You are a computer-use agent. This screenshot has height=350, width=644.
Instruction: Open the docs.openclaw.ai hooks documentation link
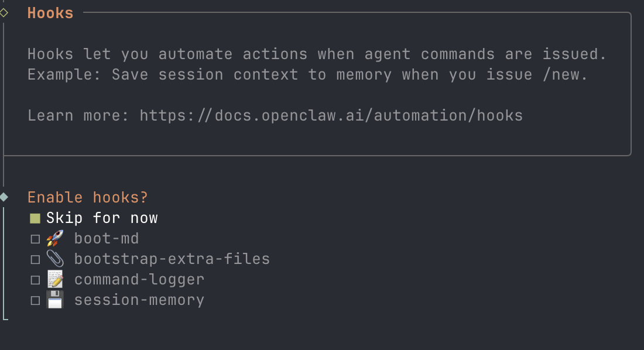click(x=331, y=115)
